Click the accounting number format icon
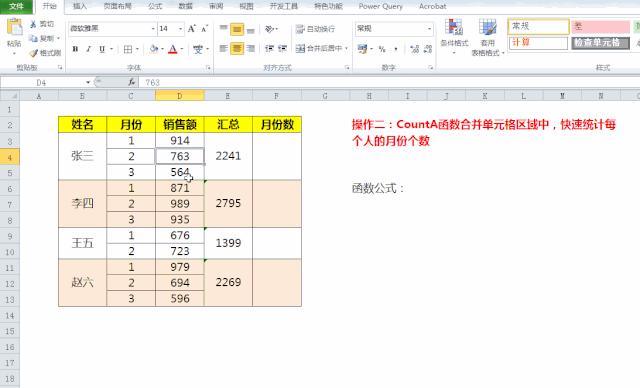Image resolution: width=640 pixels, height=388 pixels. [x=362, y=49]
